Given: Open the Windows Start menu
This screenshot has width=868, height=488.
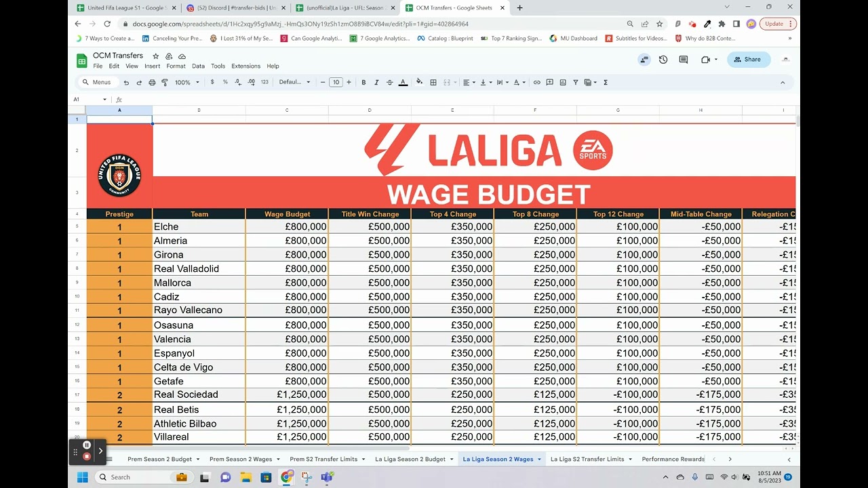Looking at the screenshot, I should [x=82, y=477].
